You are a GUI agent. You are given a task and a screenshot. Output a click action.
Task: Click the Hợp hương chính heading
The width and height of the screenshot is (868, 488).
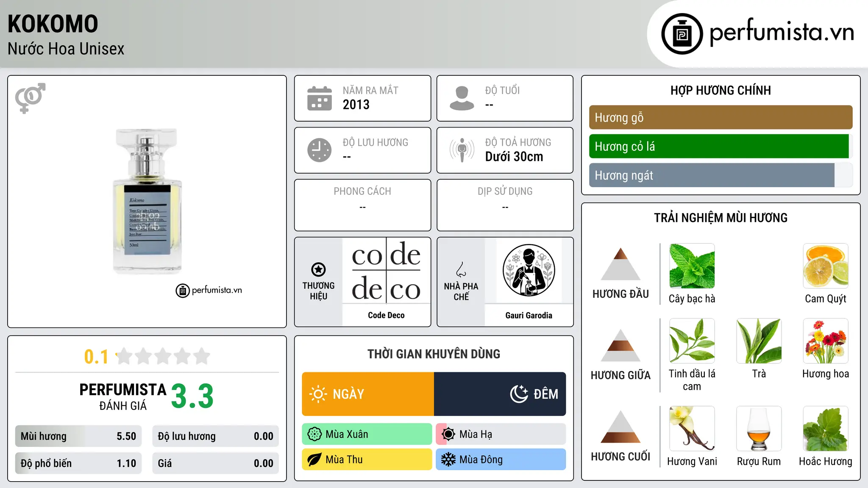click(x=721, y=90)
